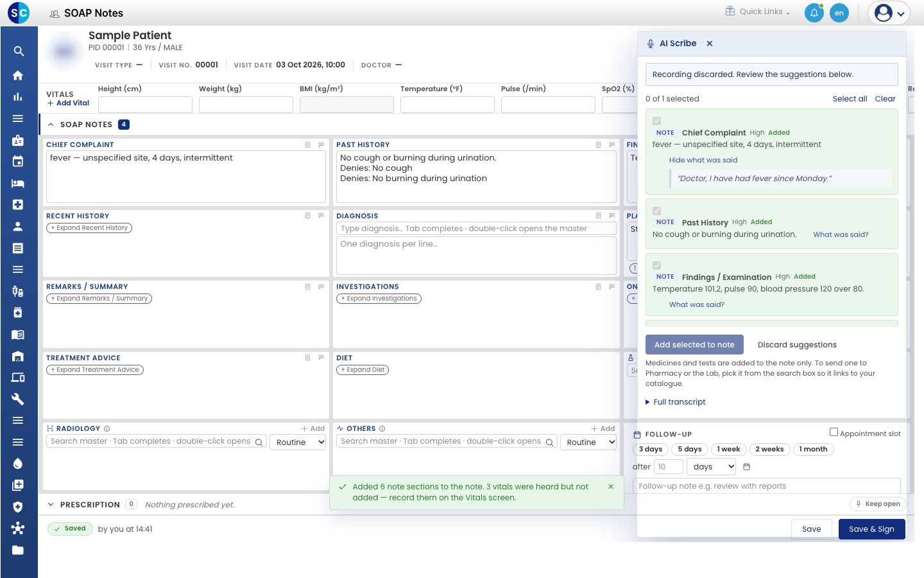Image resolution: width=924 pixels, height=578 pixels.
Task: Open the bed/inpatient sidebar icon
Action: pyautogui.click(x=18, y=183)
